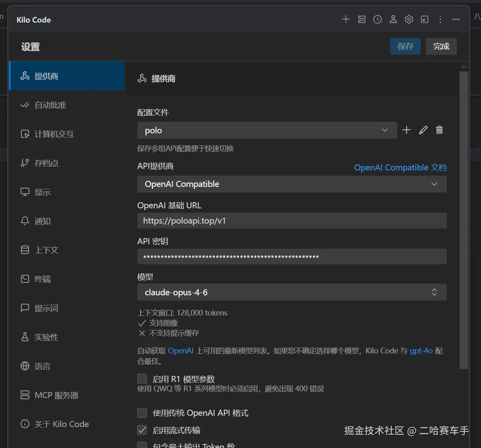Follow the gpt-4o link
Image resolution: width=481 pixels, height=448 pixels.
tap(421, 351)
